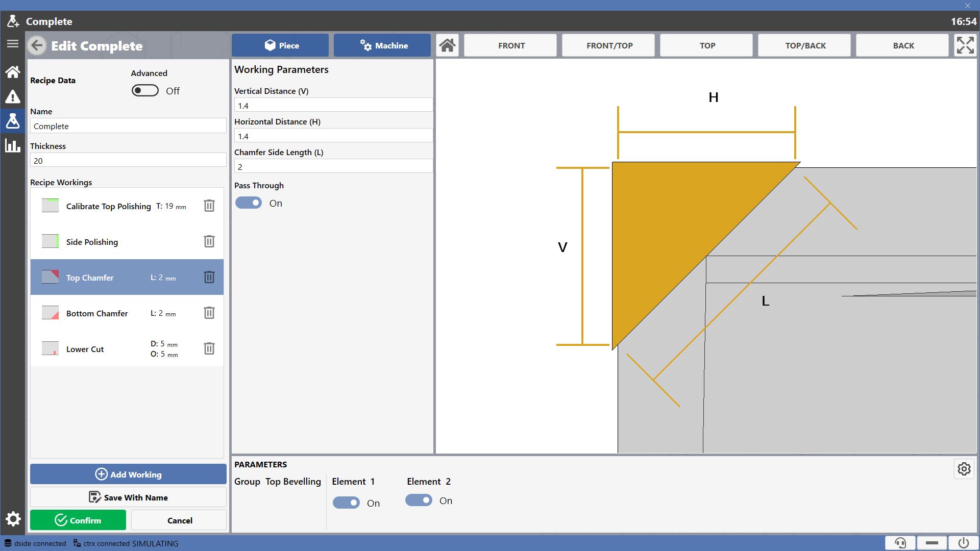This screenshot has height=551, width=980.
Task: Click the power icon in status bar
Action: pyautogui.click(x=964, y=543)
